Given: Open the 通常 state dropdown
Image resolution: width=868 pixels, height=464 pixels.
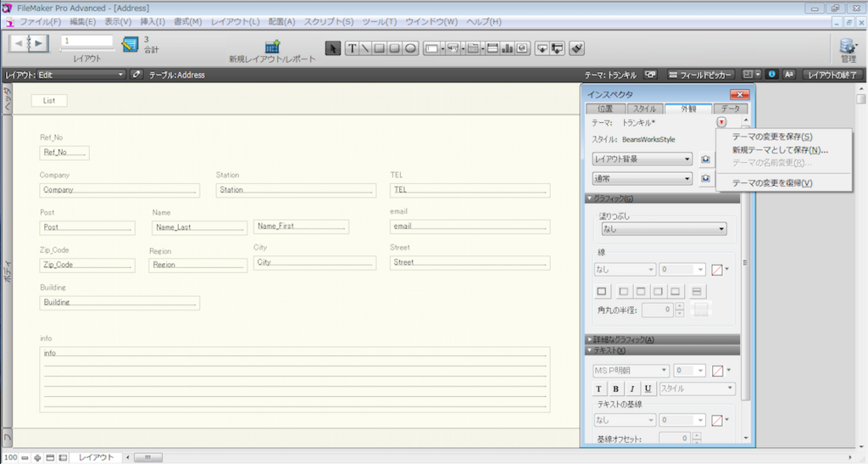Looking at the screenshot, I should 643,179.
